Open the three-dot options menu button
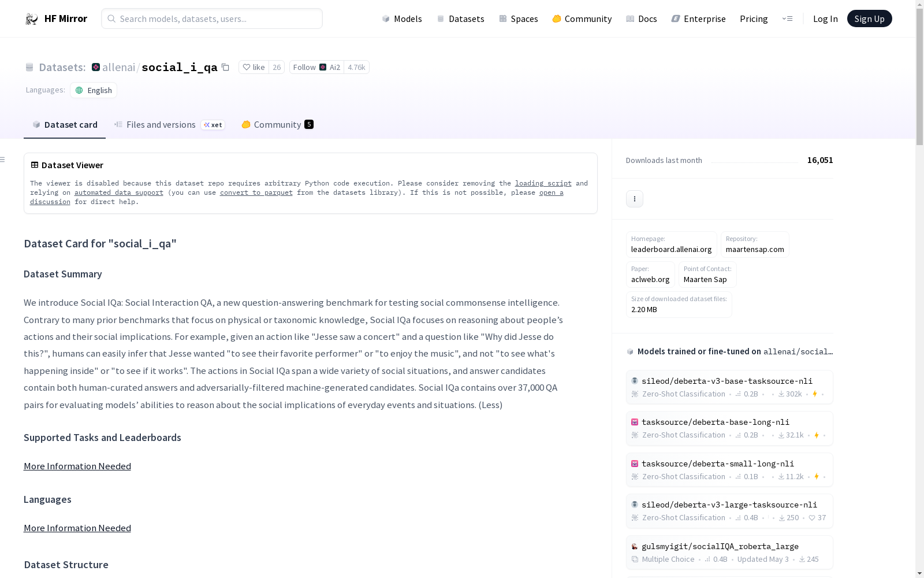The image size is (924, 578). (635, 199)
